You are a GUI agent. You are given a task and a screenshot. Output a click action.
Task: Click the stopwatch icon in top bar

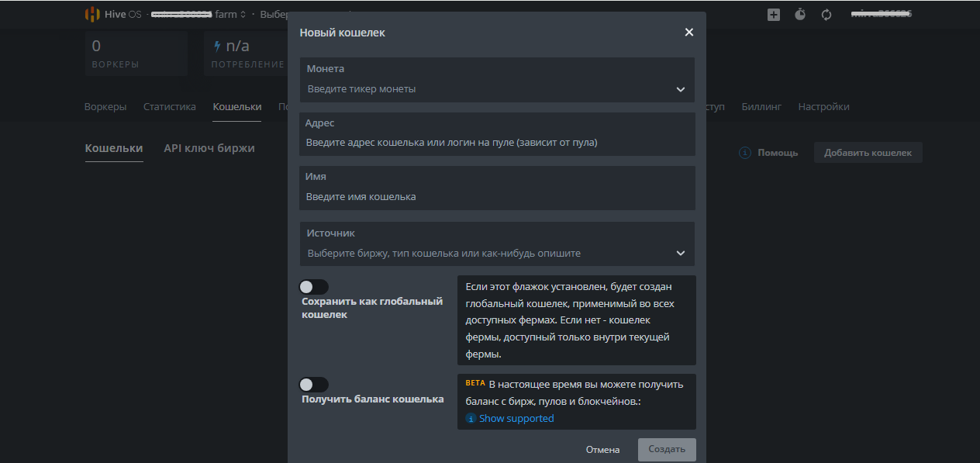click(x=800, y=14)
